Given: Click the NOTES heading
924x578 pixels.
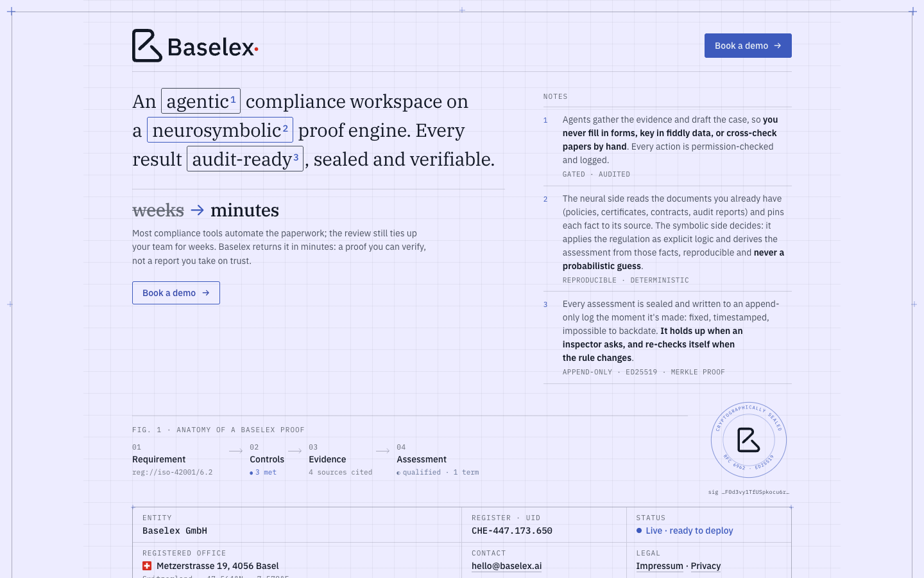Looking at the screenshot, I should click(x=555, y=96).
